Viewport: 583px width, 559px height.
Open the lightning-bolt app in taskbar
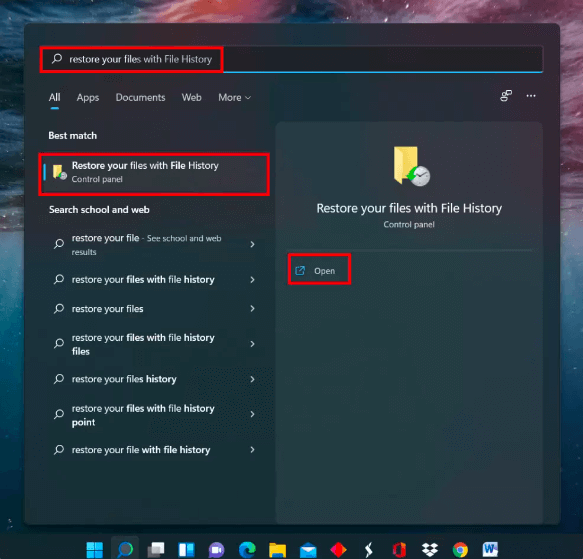pyautogui.click(x=368, y=550)
